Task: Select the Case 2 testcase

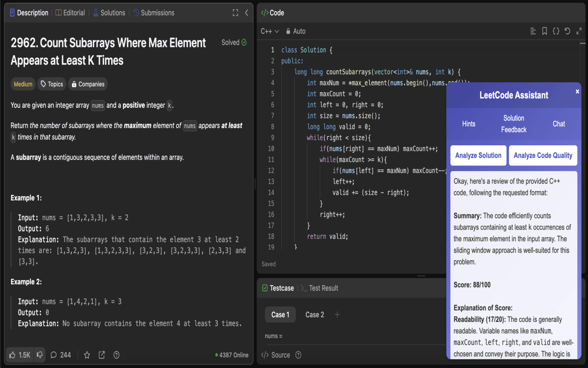Action: [x=315, y=315]
